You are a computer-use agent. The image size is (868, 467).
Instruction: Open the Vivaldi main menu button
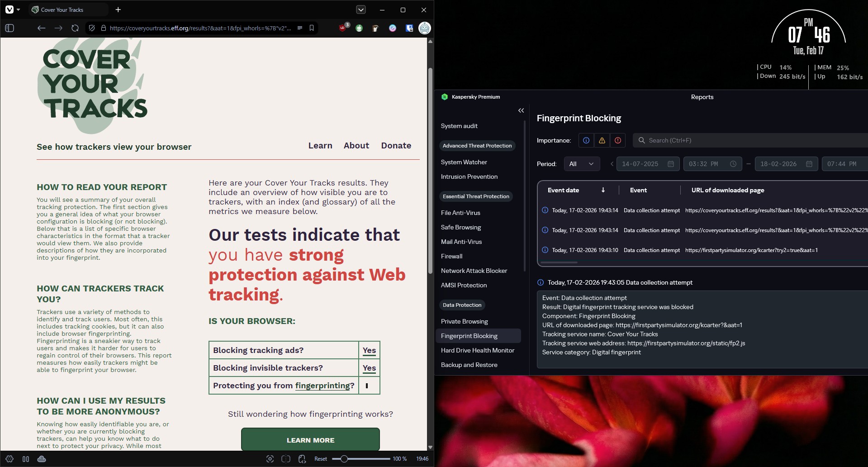12,10
